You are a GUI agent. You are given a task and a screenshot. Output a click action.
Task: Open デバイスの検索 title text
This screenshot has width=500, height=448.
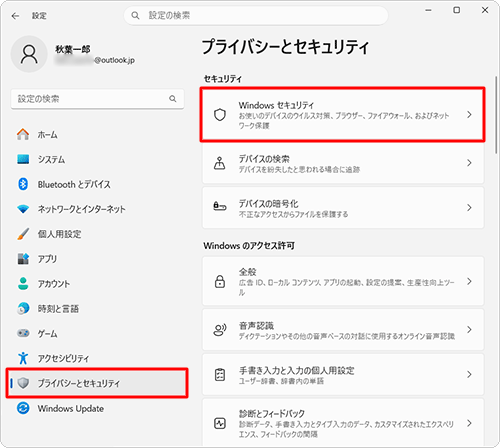point(264,159)
